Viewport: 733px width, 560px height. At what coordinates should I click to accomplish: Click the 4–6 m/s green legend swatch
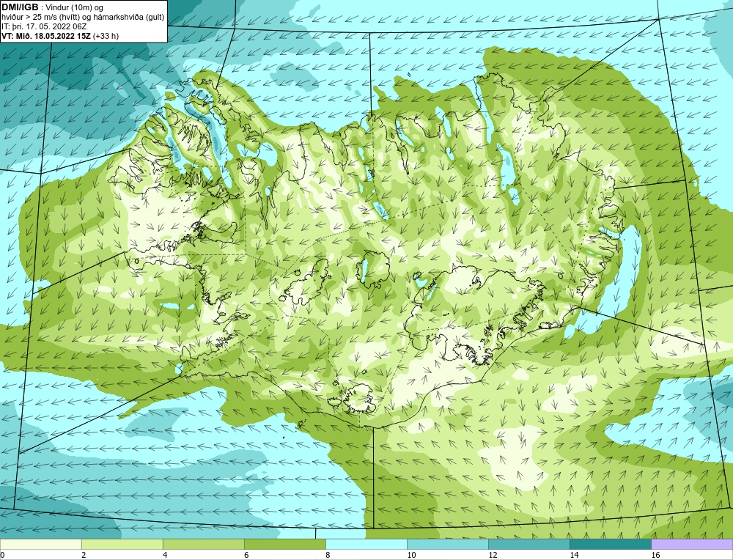(x=203, y=544)
